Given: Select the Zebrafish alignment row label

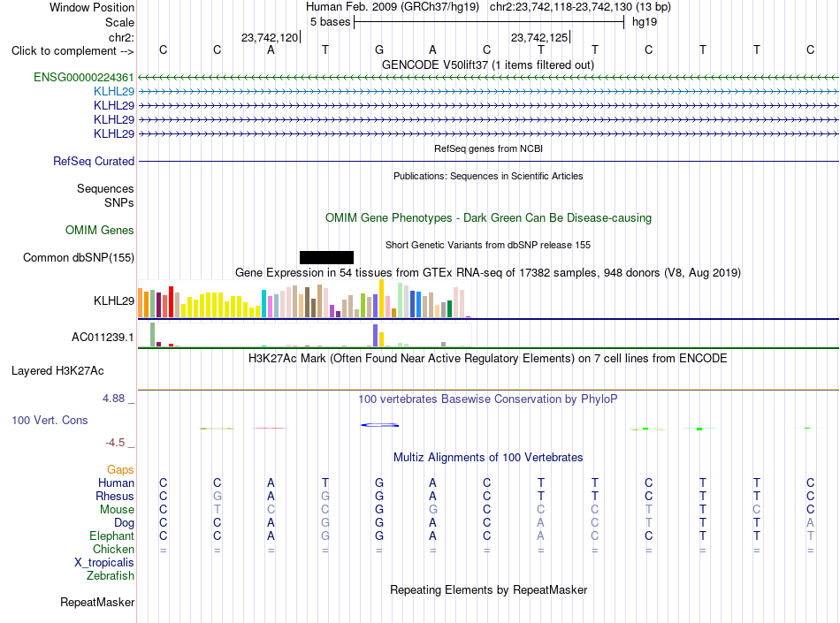Looking at the screenshot, I should [111, 576].
